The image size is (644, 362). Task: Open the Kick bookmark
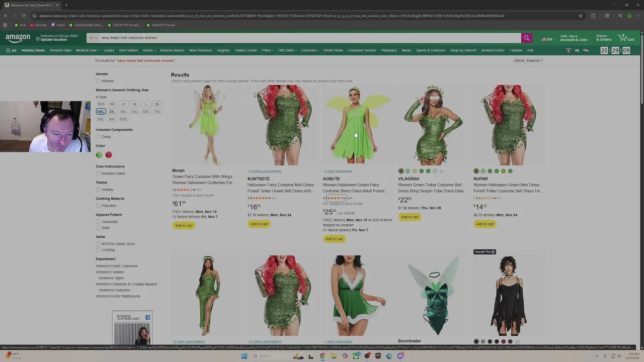tap(20, 25)
